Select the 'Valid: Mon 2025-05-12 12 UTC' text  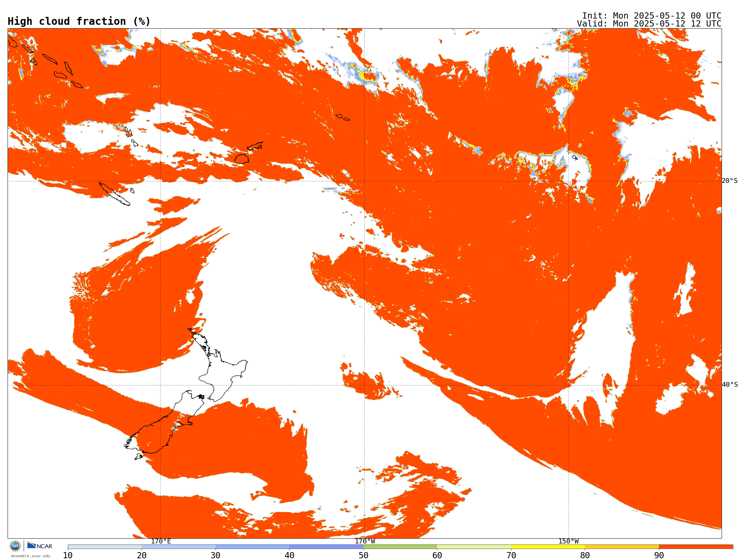pos(649,24)
